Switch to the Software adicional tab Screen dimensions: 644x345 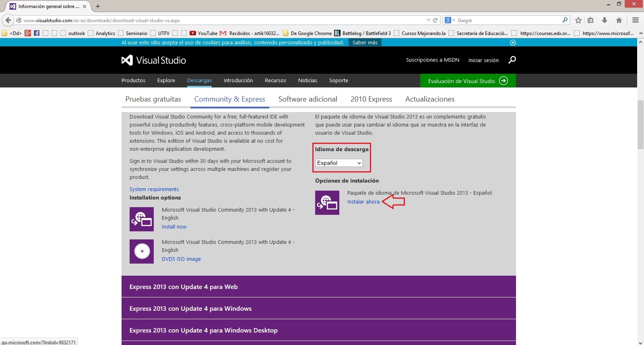(308, 99)
